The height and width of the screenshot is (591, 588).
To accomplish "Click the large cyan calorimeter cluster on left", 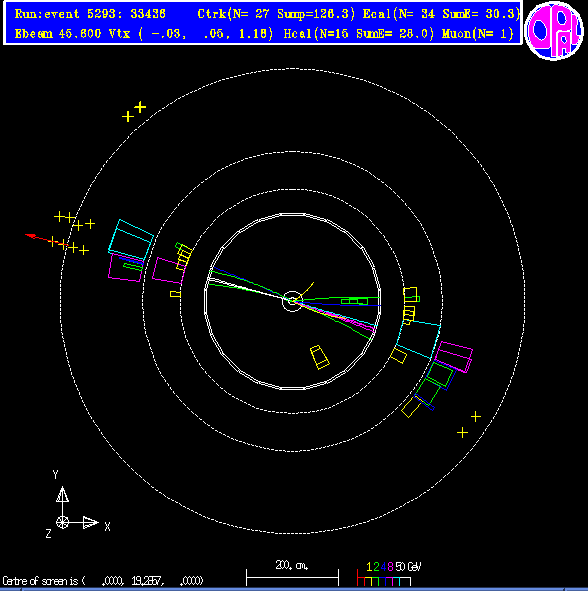I will click(131, 239).
